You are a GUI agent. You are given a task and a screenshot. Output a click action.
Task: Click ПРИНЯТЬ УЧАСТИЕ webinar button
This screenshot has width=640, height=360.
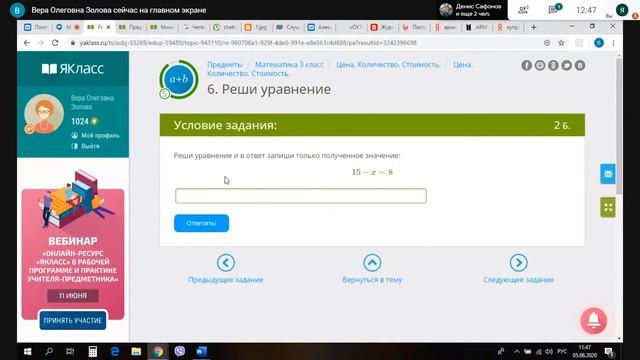[x=73, y=320]
